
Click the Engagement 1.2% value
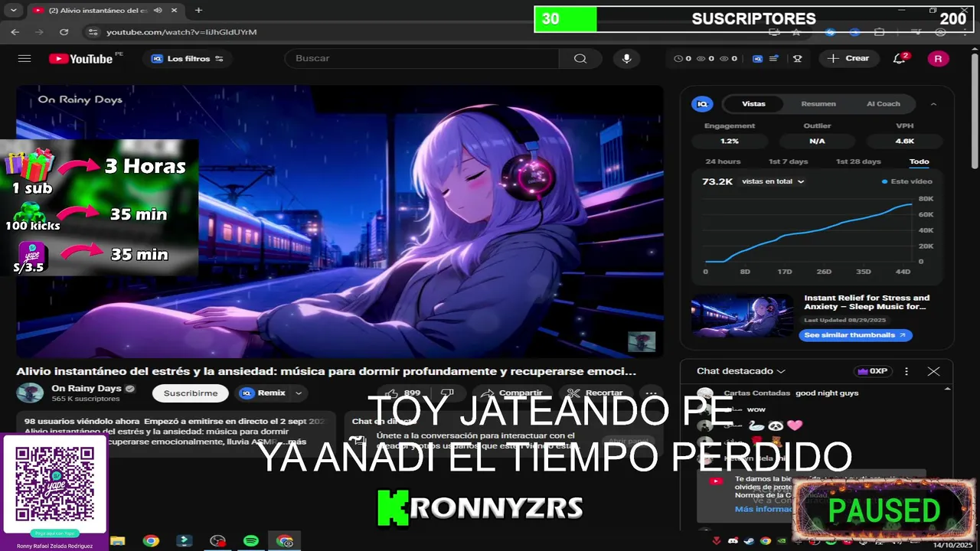730,141
